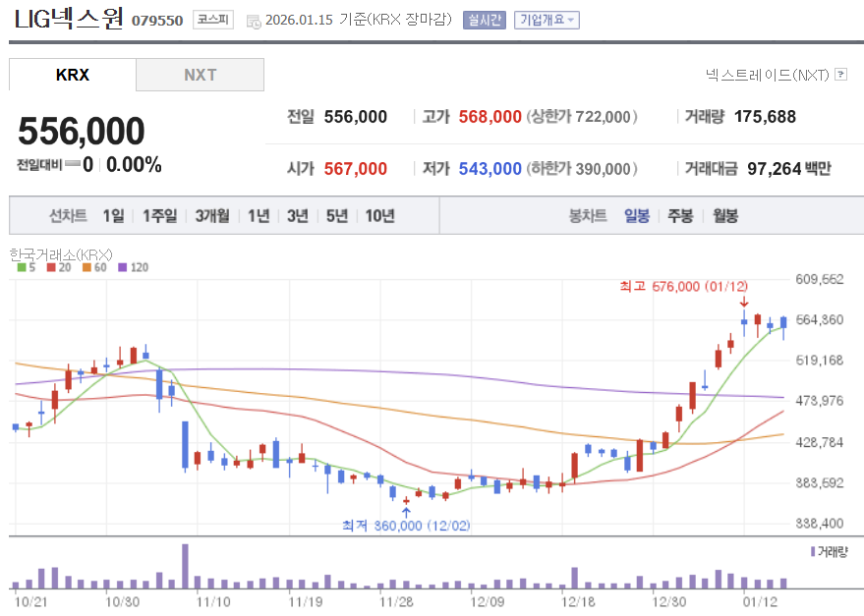The image size is (864, 616).
Task: Select the 5년 line chart period
Action: point(337,215)
